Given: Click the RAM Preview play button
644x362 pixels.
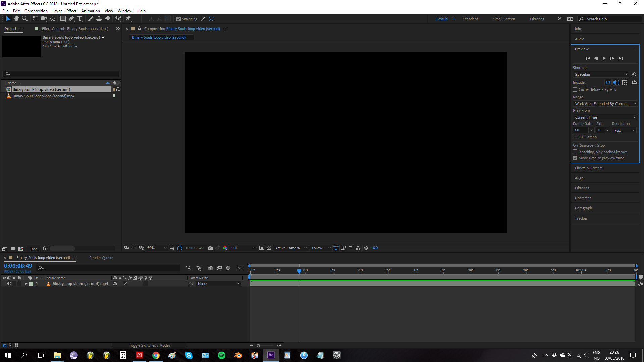Looking at the screenshot, I should 604,58.
